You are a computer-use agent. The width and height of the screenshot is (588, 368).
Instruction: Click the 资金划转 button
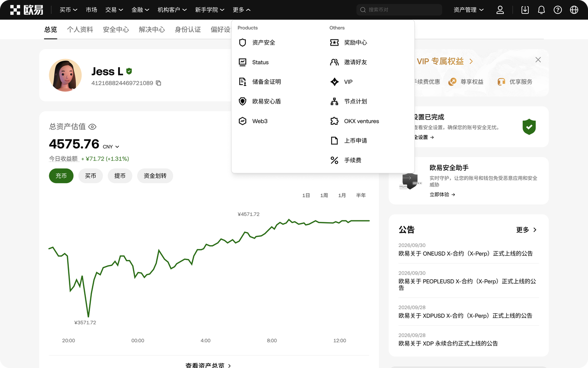[155, 176]
